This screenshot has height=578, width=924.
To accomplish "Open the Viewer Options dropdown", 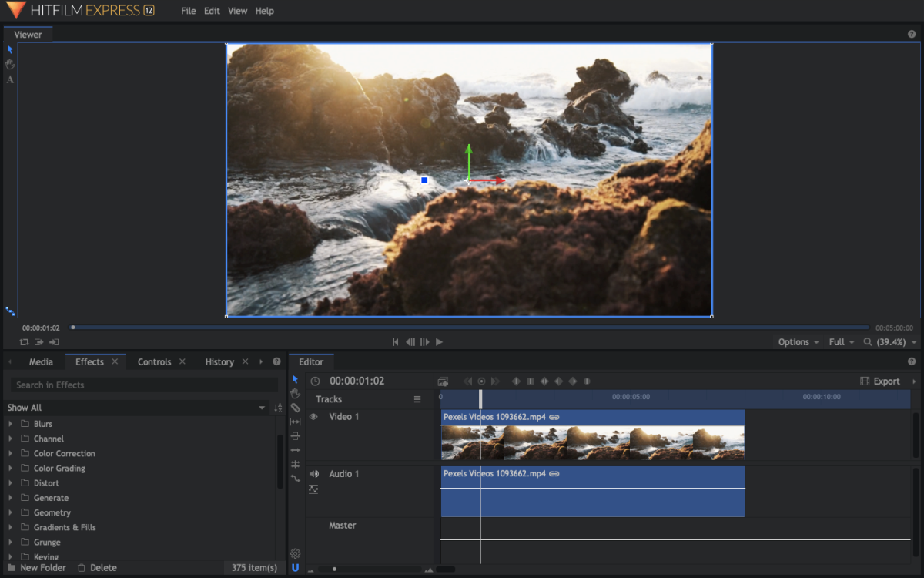I will pyautogui.click(x=798, y=342).
